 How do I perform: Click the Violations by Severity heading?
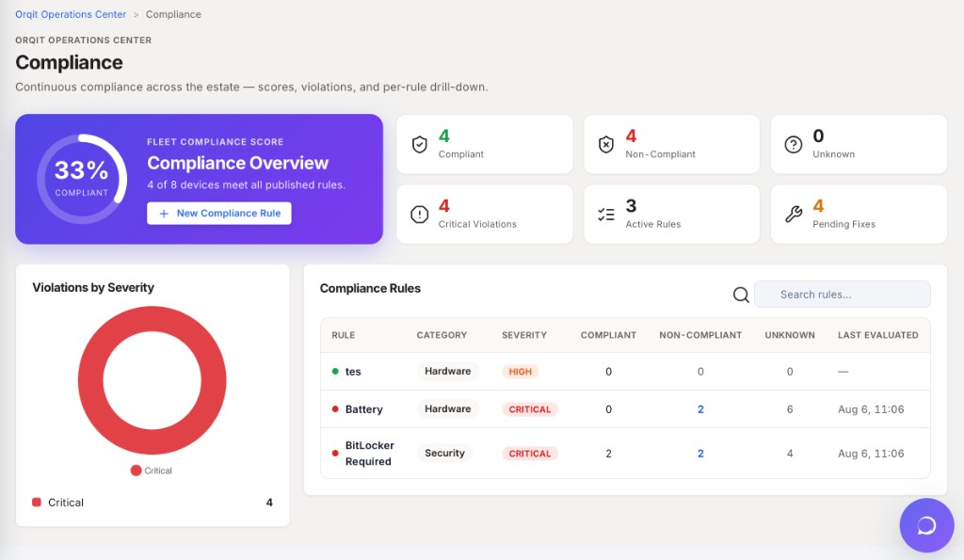[x=93, y=288]
